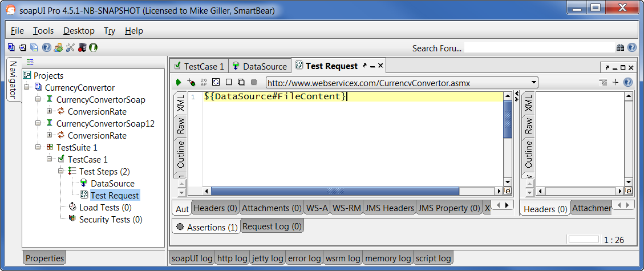Viewport: 644px width, 271px height.
Task: Switch to the DataSource editor tab
Action: point(260,66)
